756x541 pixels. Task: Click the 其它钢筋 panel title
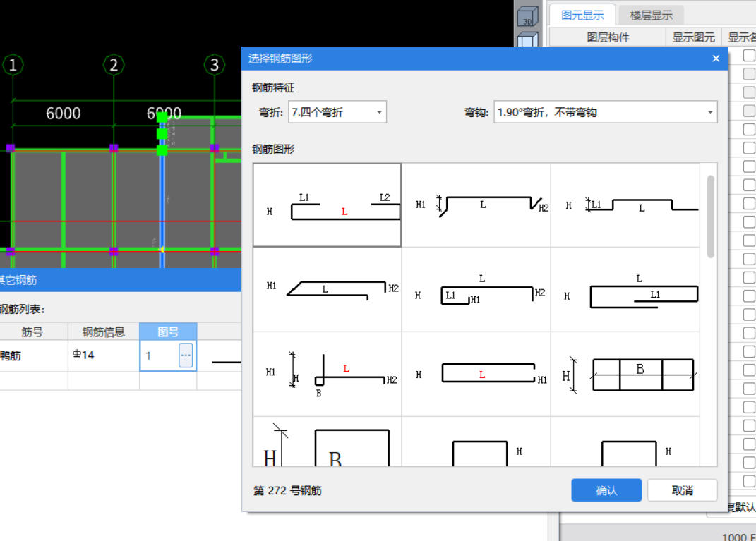coord(18,280)
